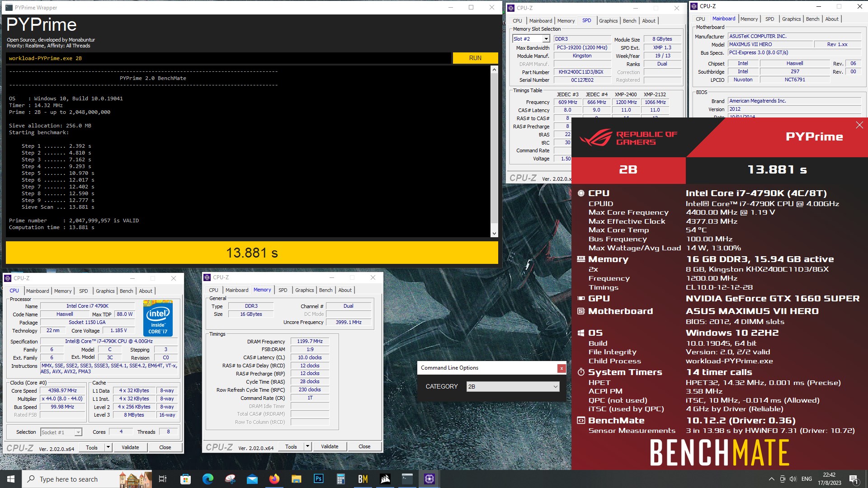
Task: Click the Intel Core i7 inside logo
Action: pyautogui.click(x=158, y=318)
